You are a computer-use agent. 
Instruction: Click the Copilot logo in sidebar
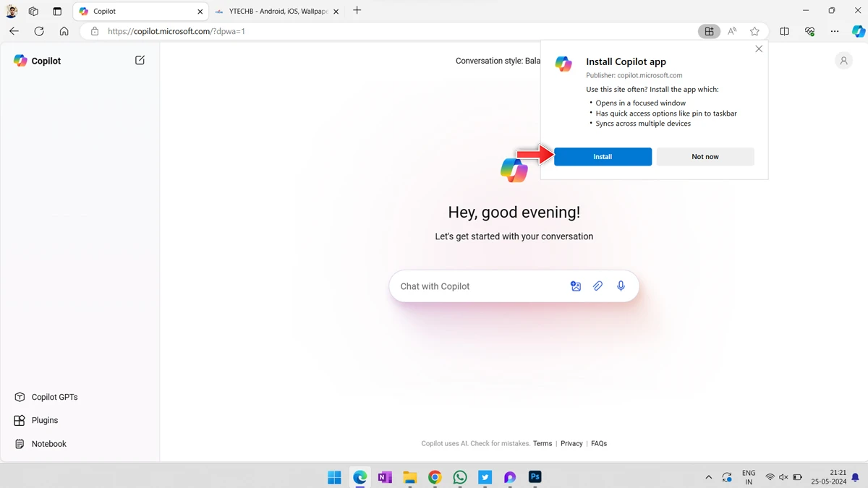tap(20, 61)
